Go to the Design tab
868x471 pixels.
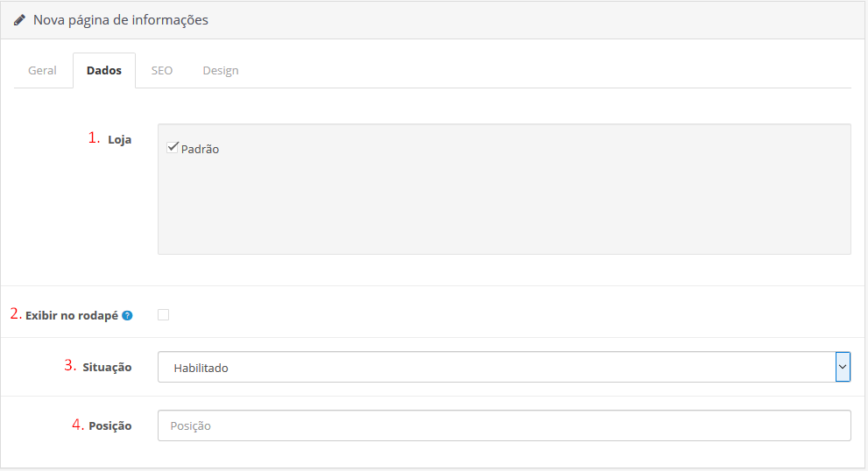pos(221,71)
